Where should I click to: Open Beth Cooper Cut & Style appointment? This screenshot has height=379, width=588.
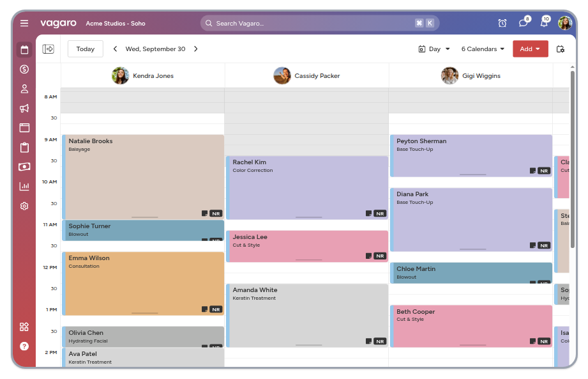(x=471, y=326)
